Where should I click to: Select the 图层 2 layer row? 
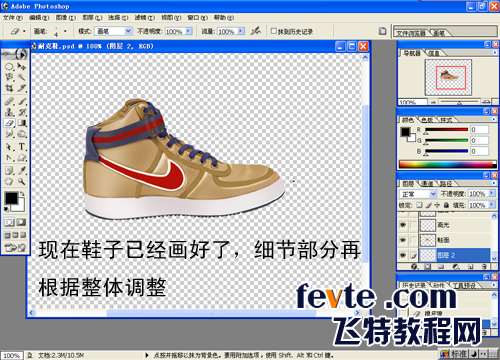point(454,255)
